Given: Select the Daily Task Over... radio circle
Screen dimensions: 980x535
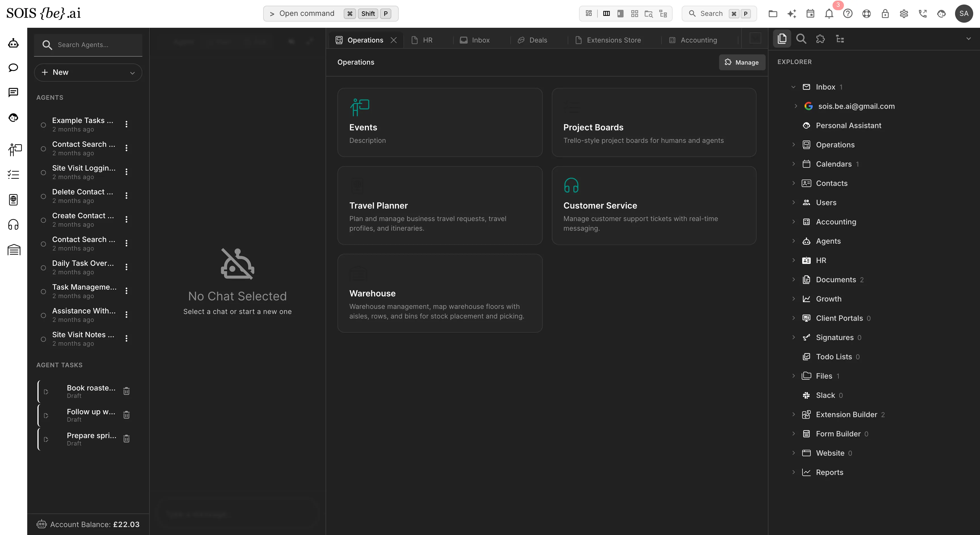Looking at the screenshot, I should (x=43, y=268).
